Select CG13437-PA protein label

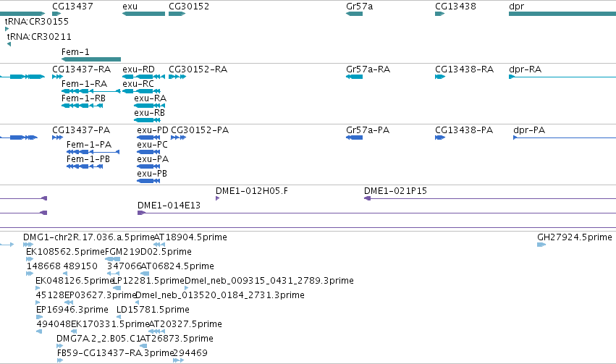[81, 130]
